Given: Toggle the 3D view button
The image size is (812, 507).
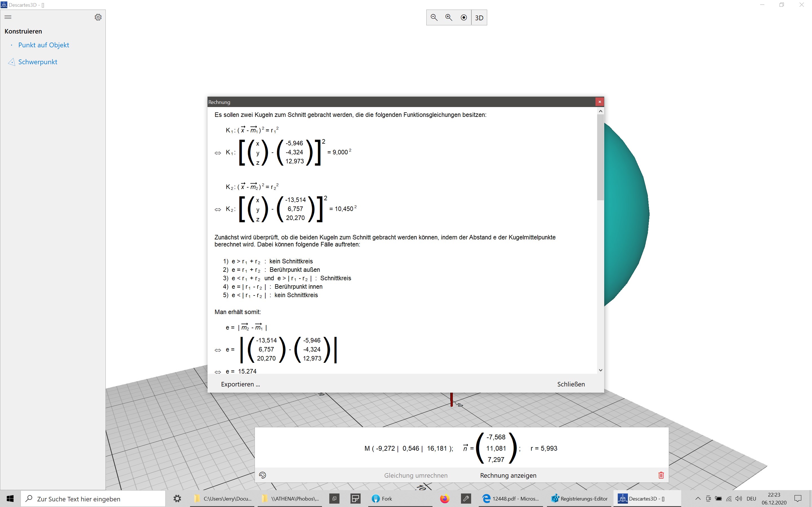Looking at the screenshot, I should [479, 18].
